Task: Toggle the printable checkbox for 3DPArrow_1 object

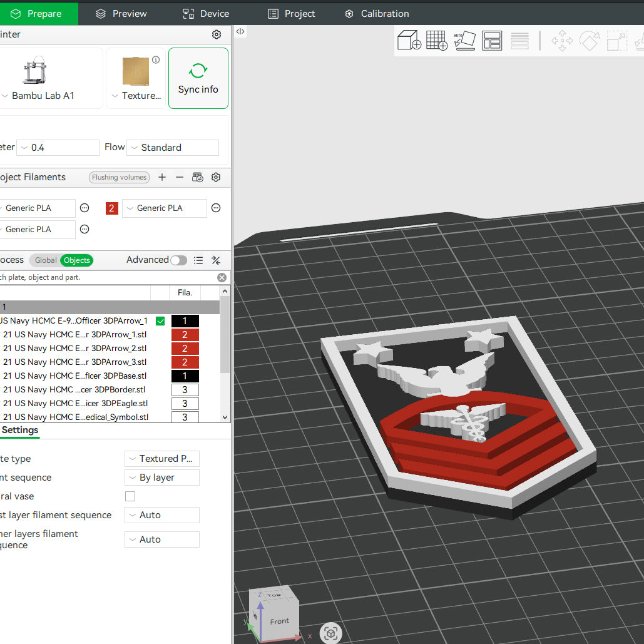Action: pyautogui.click(x=160, y=321)
